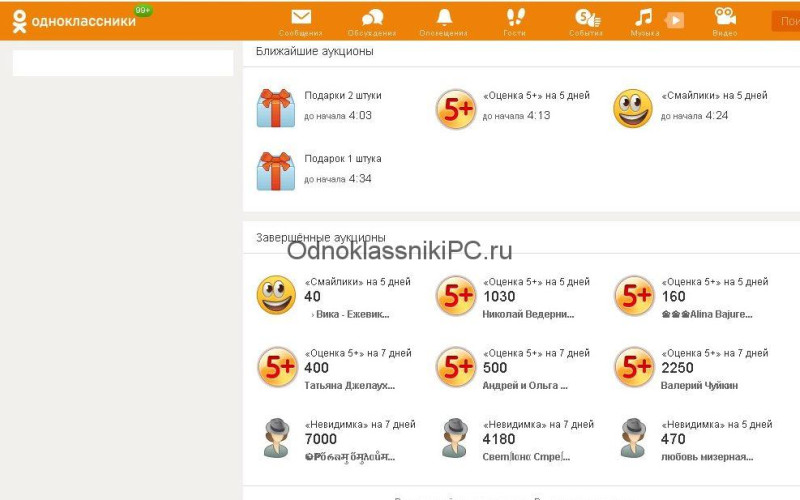
Task: Click the music play button in header
Action: point(674,20)
